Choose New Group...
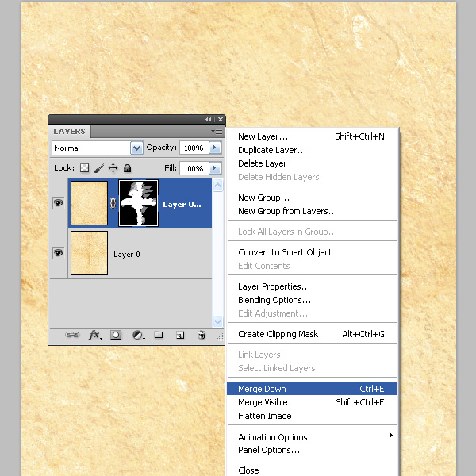 [x=312, y=198]
